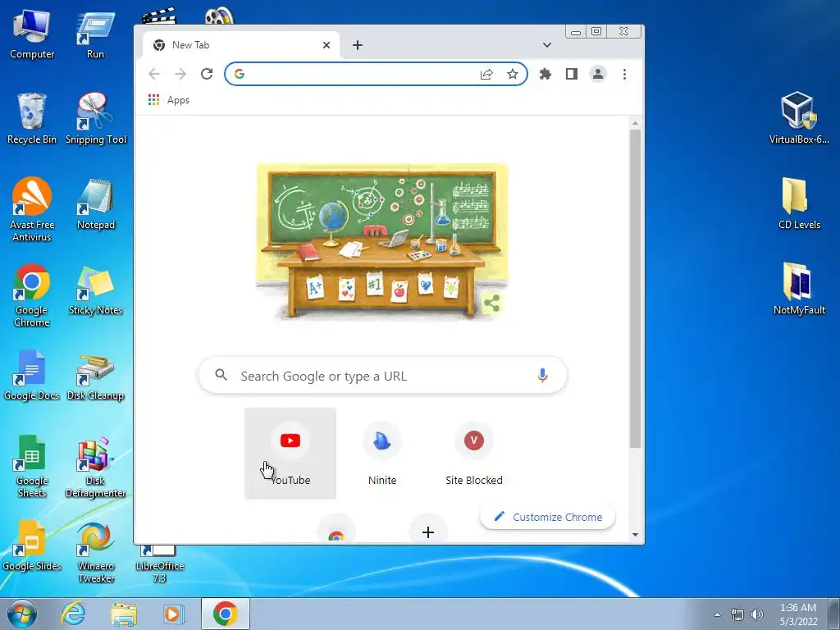The image size is (840, 630).
Task: Close the New Tab tab
Action: click(x=326, y=45)
